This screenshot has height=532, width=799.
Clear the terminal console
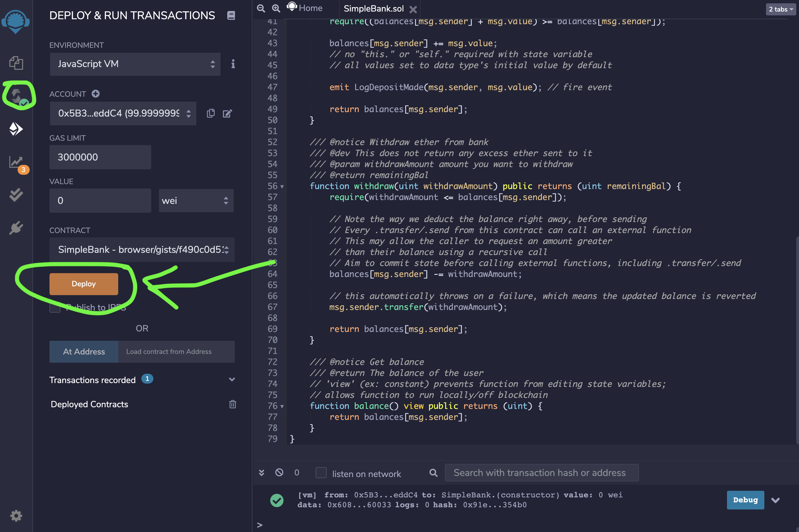[279, 473]
